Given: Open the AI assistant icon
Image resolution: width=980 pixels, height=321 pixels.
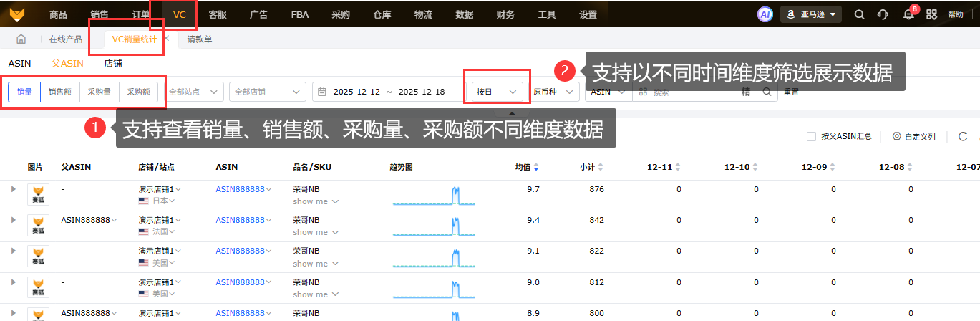Looking at the screenshot, I should point(765,14).
